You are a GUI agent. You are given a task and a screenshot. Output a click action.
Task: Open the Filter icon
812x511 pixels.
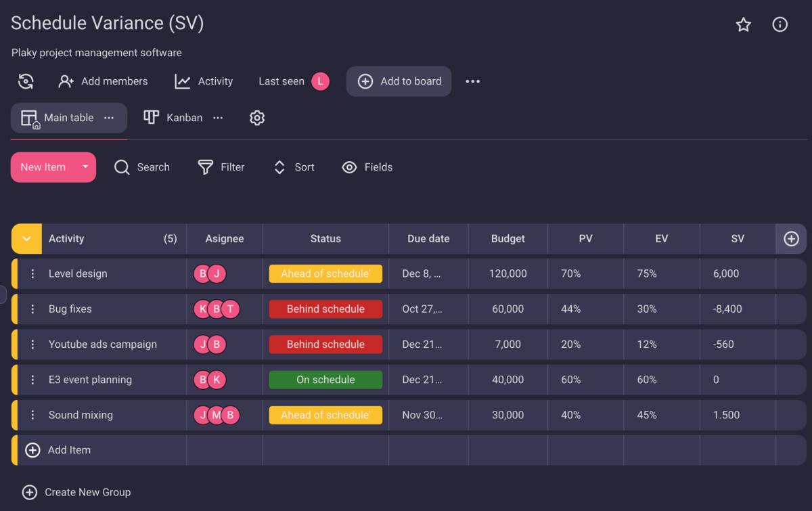204,167
